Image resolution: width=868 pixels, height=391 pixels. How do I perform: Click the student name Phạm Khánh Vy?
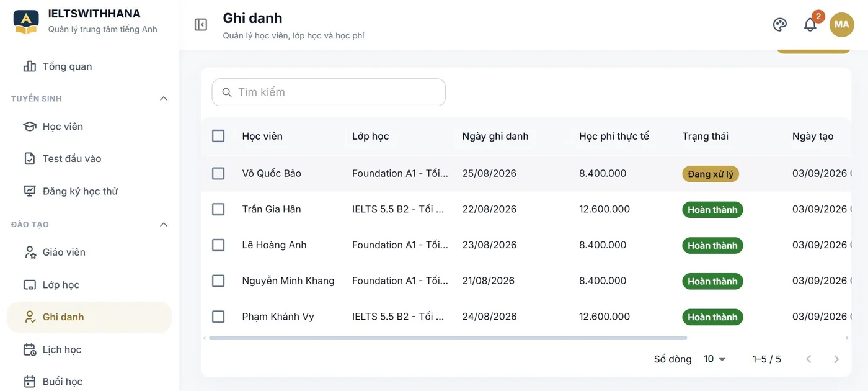pyautogui.click(x=278, y=317)
